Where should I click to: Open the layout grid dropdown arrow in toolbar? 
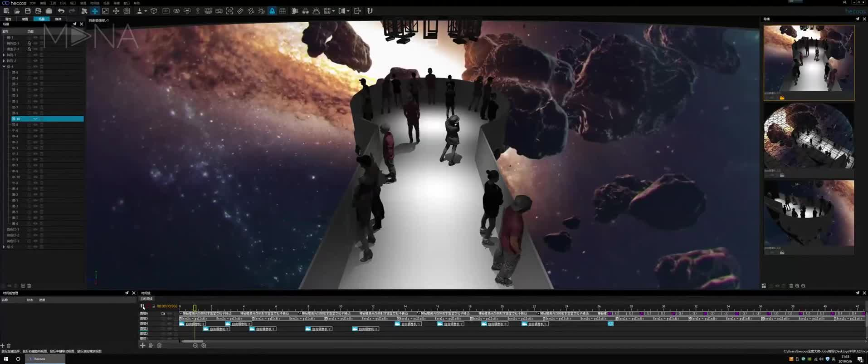pos(334,11)
